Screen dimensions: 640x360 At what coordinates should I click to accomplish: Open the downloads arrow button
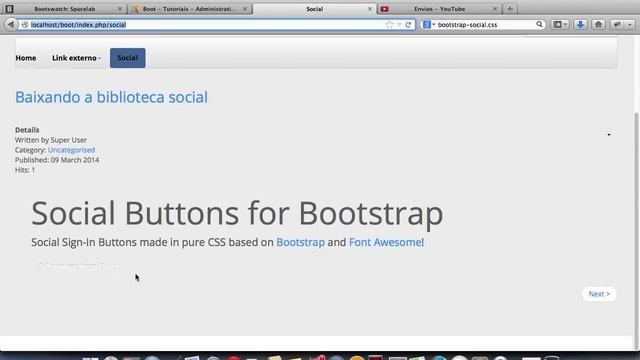[580, 24]
